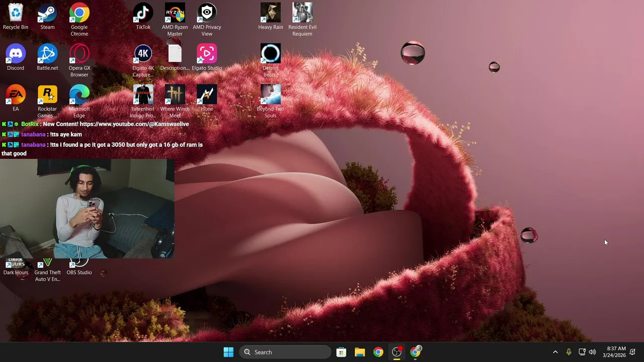Open Google Chrome from the taskbar
Image resolution: width=644 pixels, height=362 pixels.
pyautogui.click(x=378, y=352)
